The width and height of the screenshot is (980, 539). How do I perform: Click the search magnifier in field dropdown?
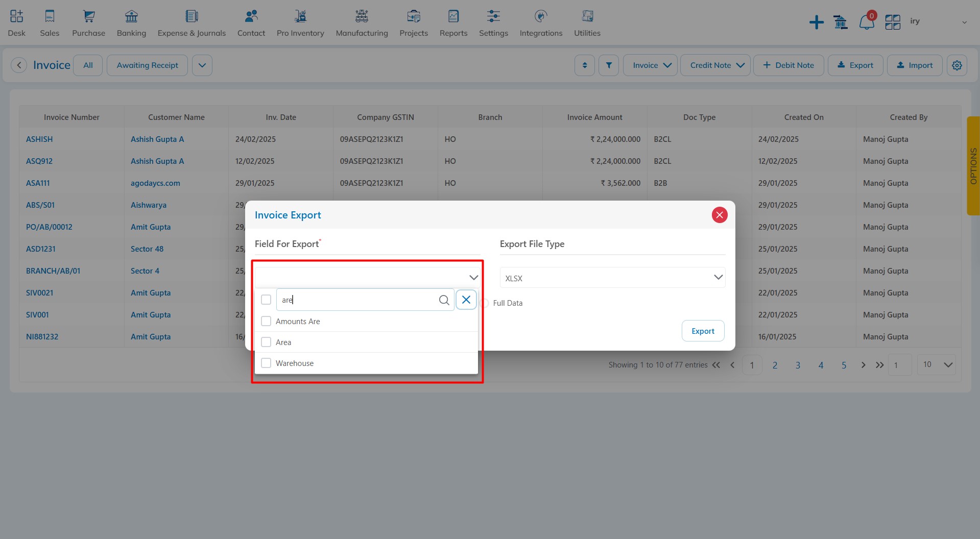pyautogui.click(x=444, y=300)
